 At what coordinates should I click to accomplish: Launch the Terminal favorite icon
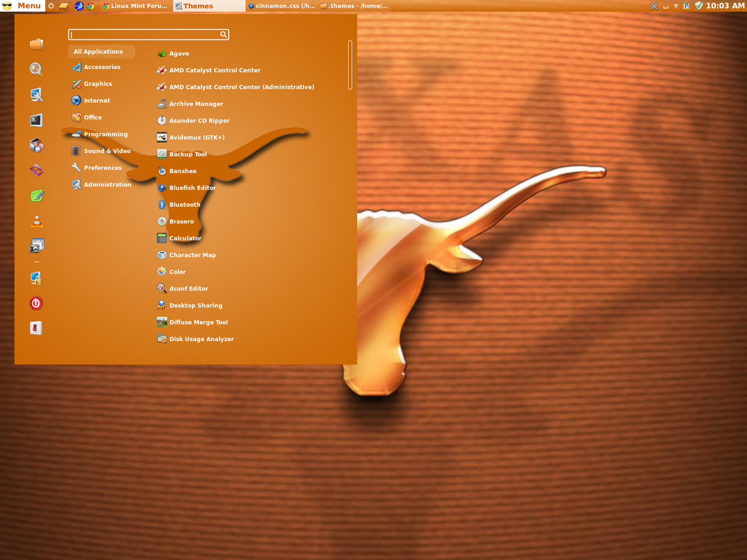click(36, 120)
